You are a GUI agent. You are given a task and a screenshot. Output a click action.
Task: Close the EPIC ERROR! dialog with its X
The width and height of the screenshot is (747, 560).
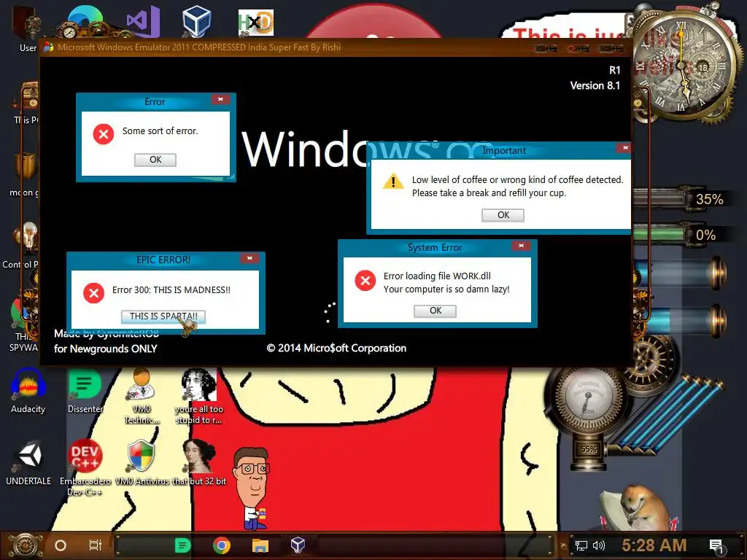coord(249,259)
